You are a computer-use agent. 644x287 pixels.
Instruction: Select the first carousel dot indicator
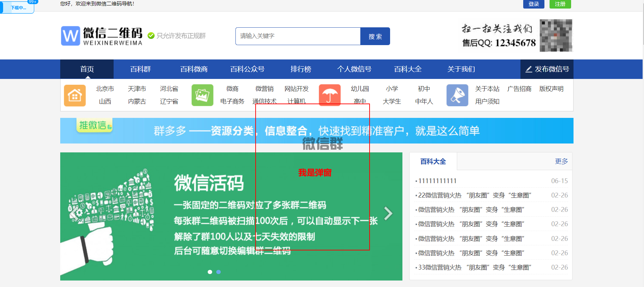(x=210, y=272)
